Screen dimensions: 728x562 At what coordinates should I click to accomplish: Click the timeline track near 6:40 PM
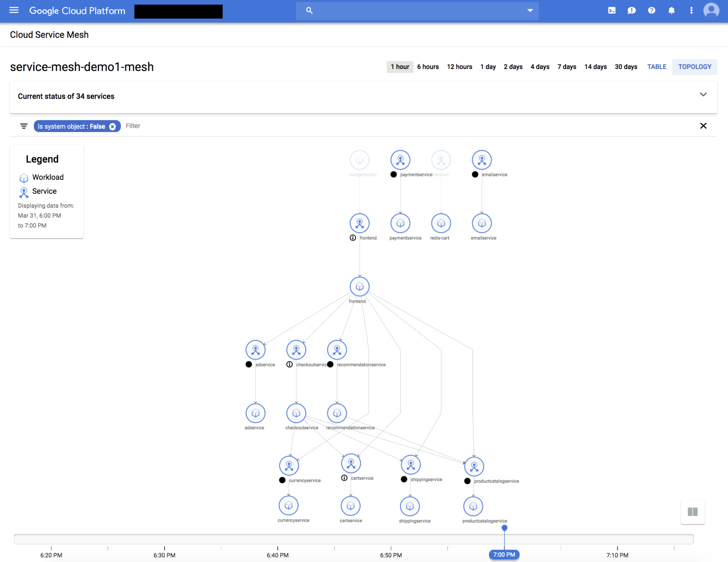point(278,539)
